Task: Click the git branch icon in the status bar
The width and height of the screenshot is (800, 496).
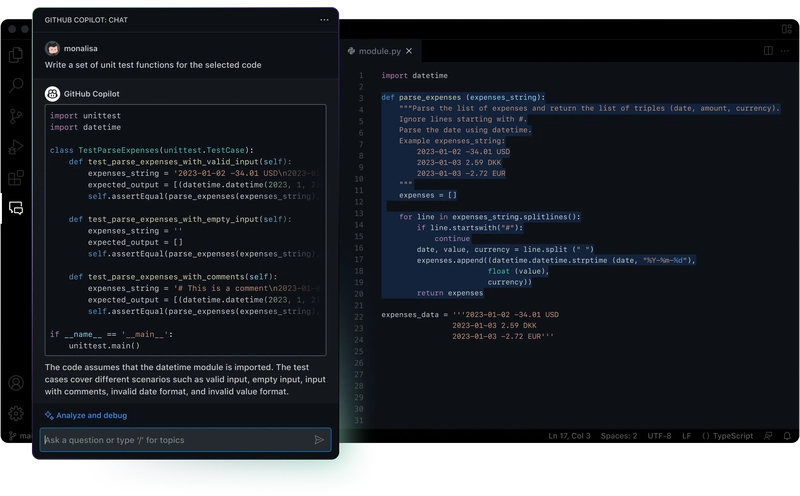Action: pos(12,436)
